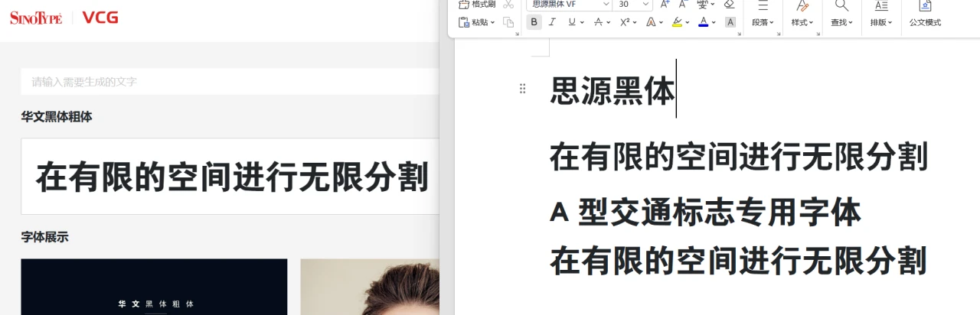The height and width of the screenshot is (315, 980).
Task: Open the paragraph group dialog launcher
Action: [780, 33]
